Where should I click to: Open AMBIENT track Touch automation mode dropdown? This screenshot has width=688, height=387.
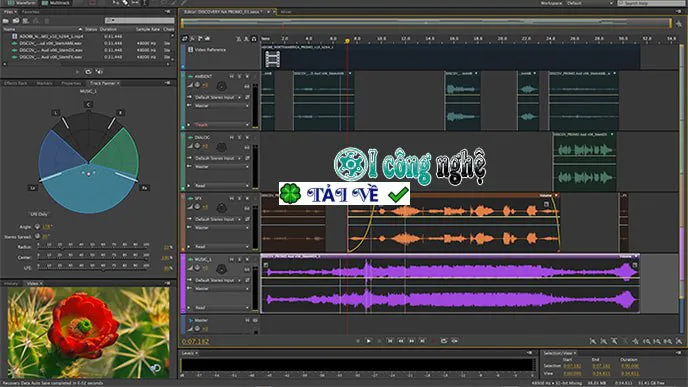(221, 125)
